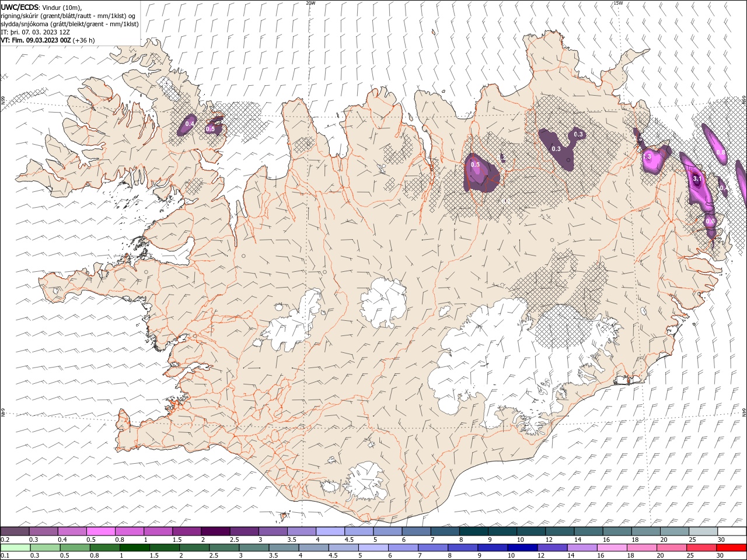Select the darkest green lower swatch labeled 1
Screen dimensions: 747x560
[x=135, y=548]
